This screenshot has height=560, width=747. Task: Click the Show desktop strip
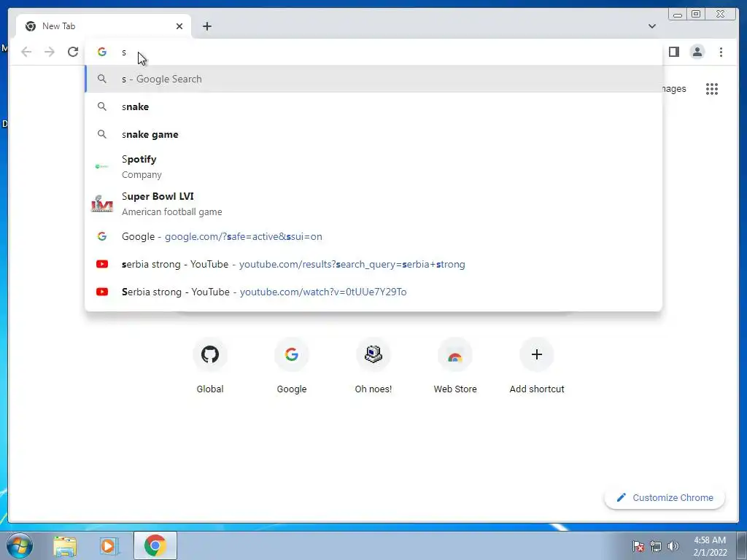742,546
